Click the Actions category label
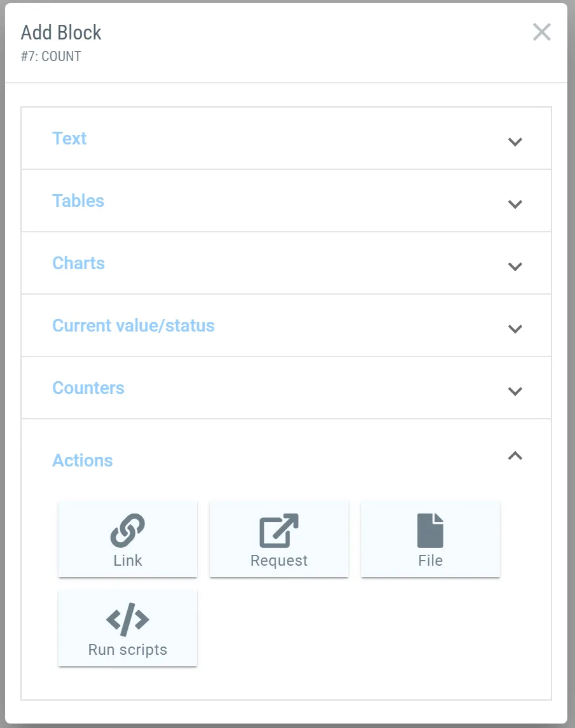The height and width of the screenshot is (728, 575). click(82, 460)
